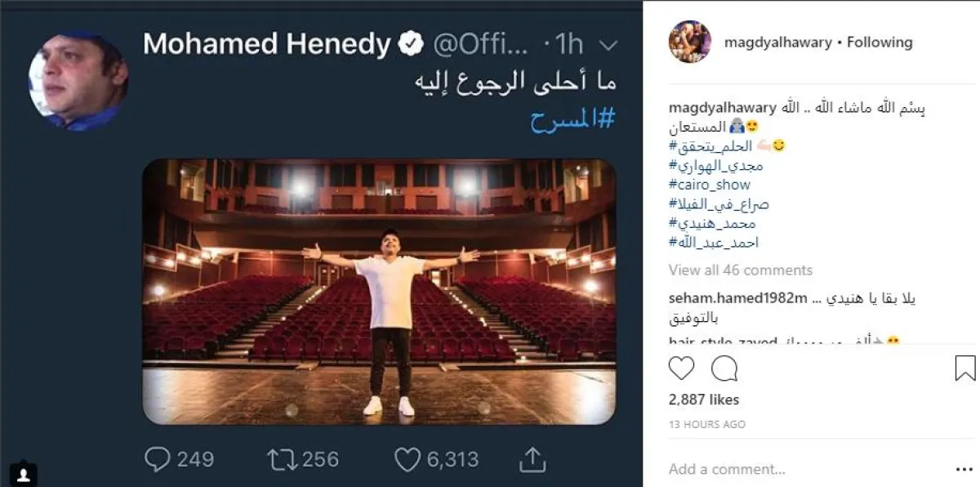Viewport: 980px width, 487px height.
Task: Save the post with the bookmark icon
Action: point(964,368)
